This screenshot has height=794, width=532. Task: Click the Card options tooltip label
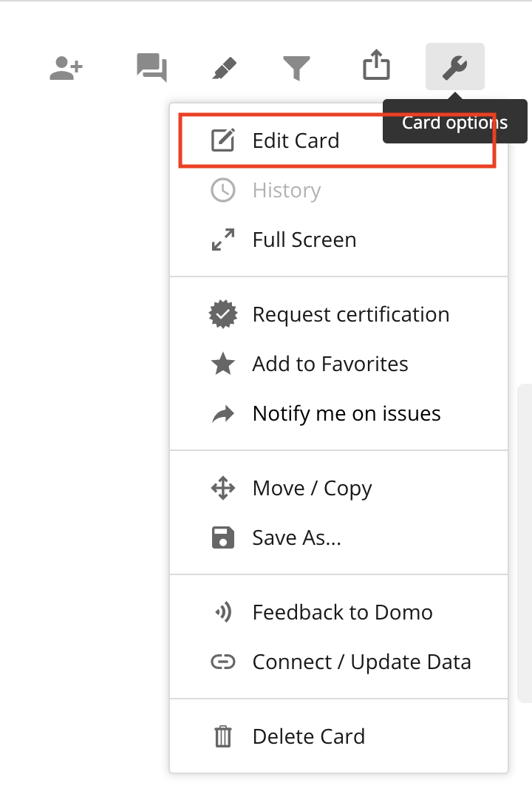pyautogui.click(x=454, y=122)
